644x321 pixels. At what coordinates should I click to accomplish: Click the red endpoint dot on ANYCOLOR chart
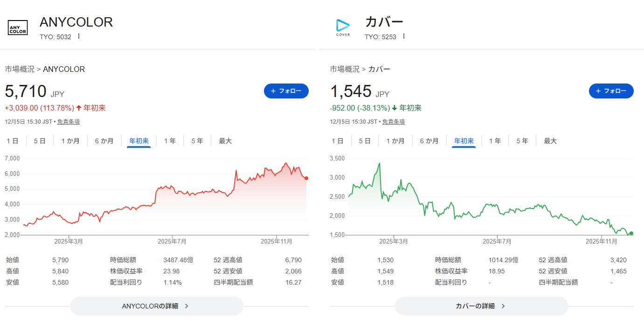pos(306,178)
